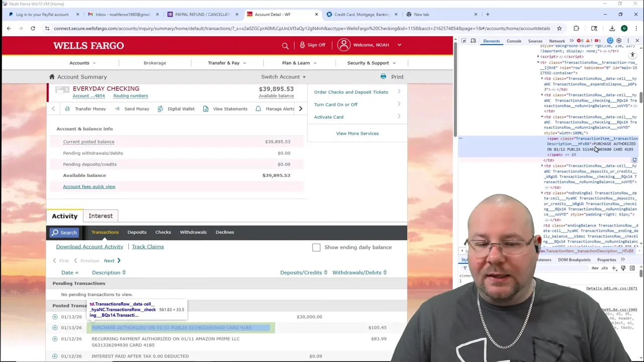The height and width of the screenshot is (362, 644).
Task: Click the Send Money icon
Action: (x=117, y=109)
